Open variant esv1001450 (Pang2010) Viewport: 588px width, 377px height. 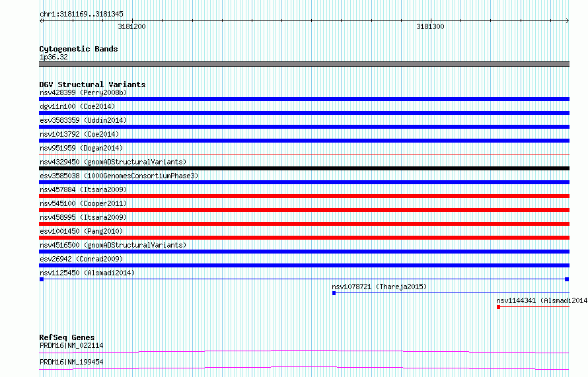[x=81, y=231]
